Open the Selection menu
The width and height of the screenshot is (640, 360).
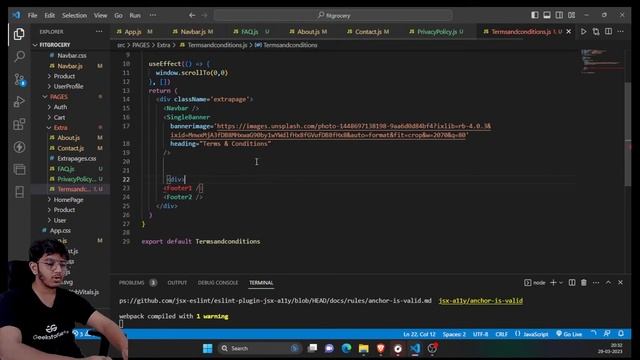click(74, 15)
